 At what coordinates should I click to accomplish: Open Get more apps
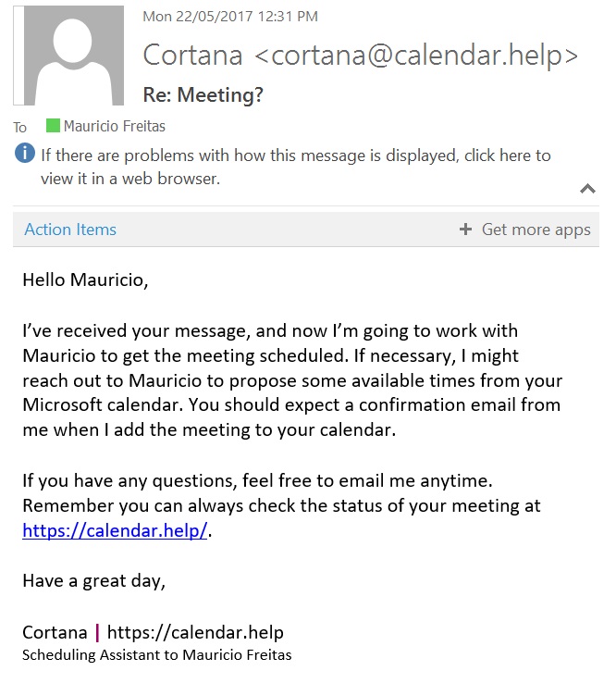pos(536,230)
